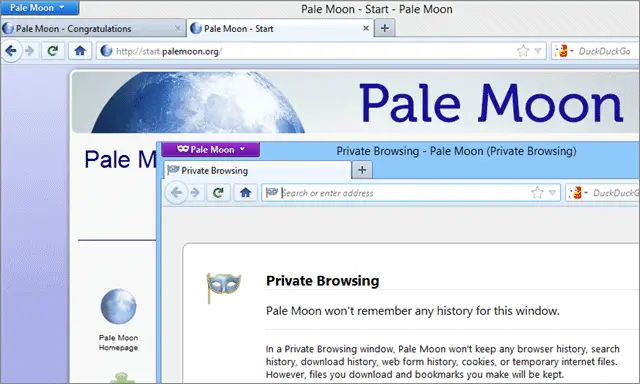
Task: Click the moon image in the start page banner
Action: tap(198, 102)
